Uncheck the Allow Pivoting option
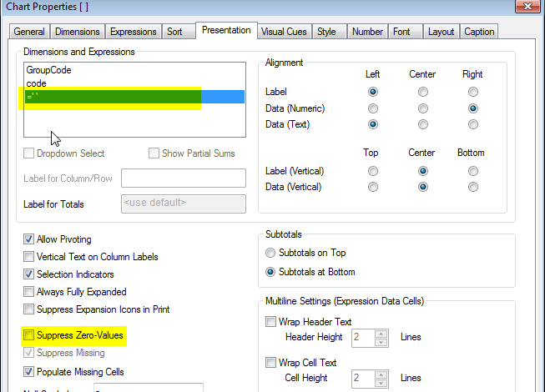Viewport: 545px width, 392px height. 30,239
